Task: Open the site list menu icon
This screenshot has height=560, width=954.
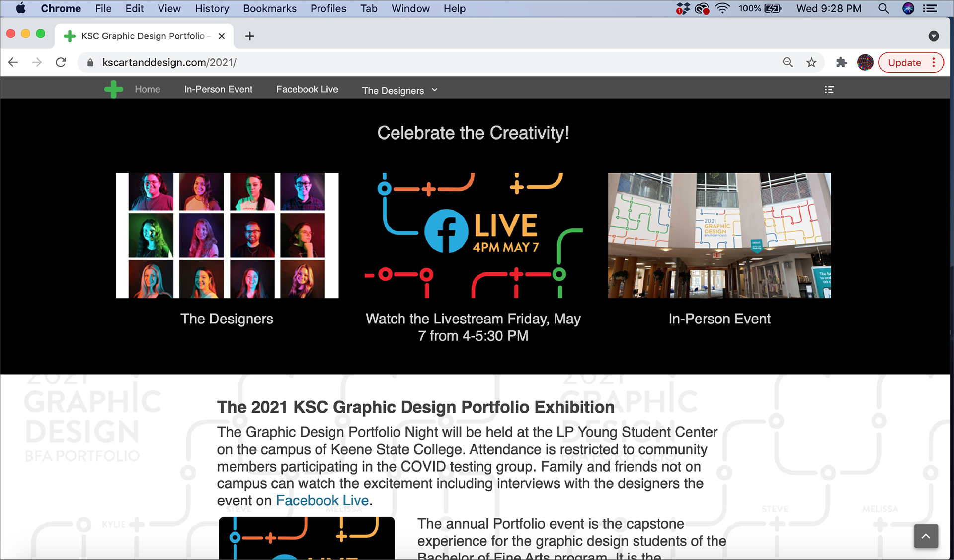Action: (829, 90)
